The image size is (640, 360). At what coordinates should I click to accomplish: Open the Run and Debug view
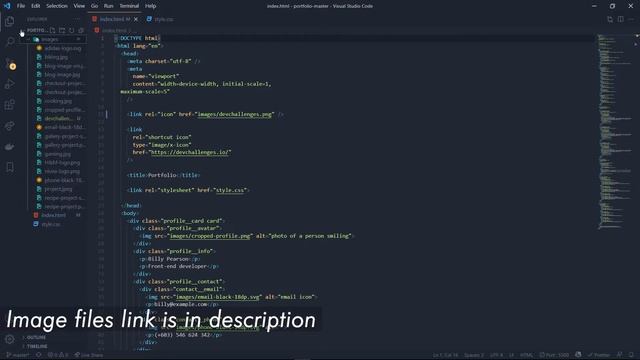coord(10,84)
